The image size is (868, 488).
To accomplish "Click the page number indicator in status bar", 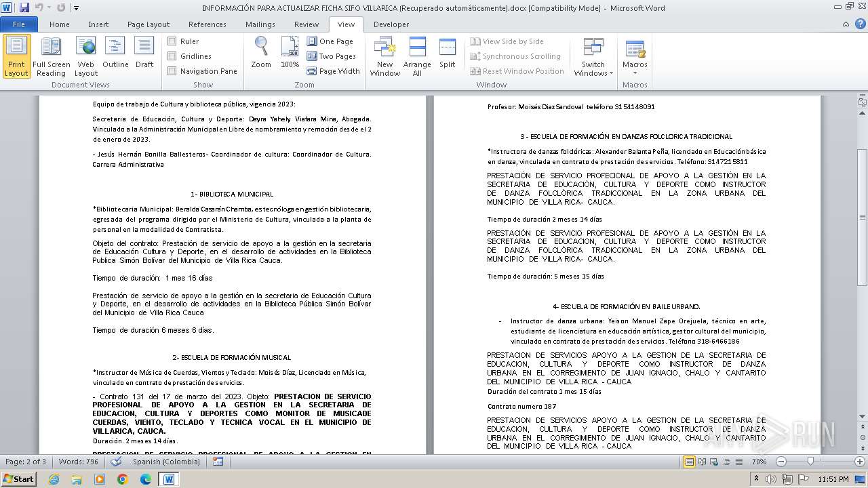I will pos(26,462).
